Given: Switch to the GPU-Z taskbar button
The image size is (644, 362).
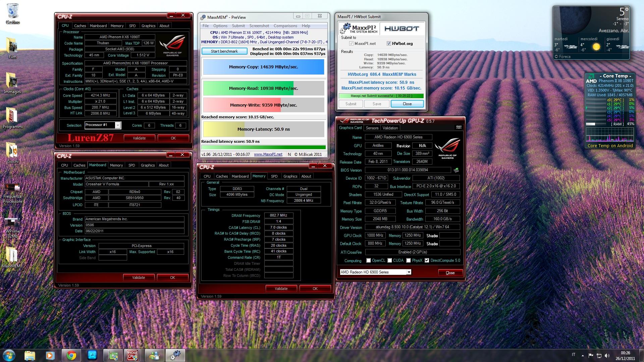Looking at the screenshot, I should coord(113,355).
